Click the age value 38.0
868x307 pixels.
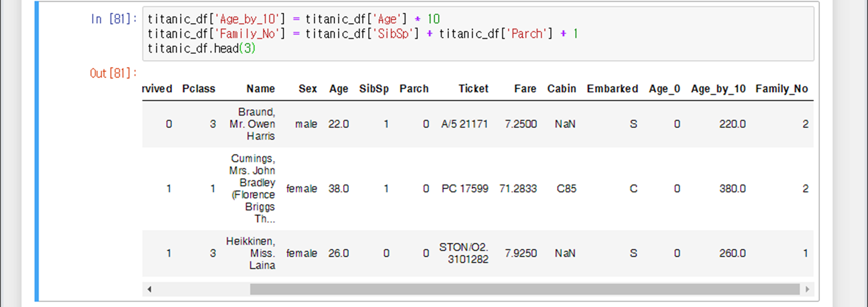point(339,188)
